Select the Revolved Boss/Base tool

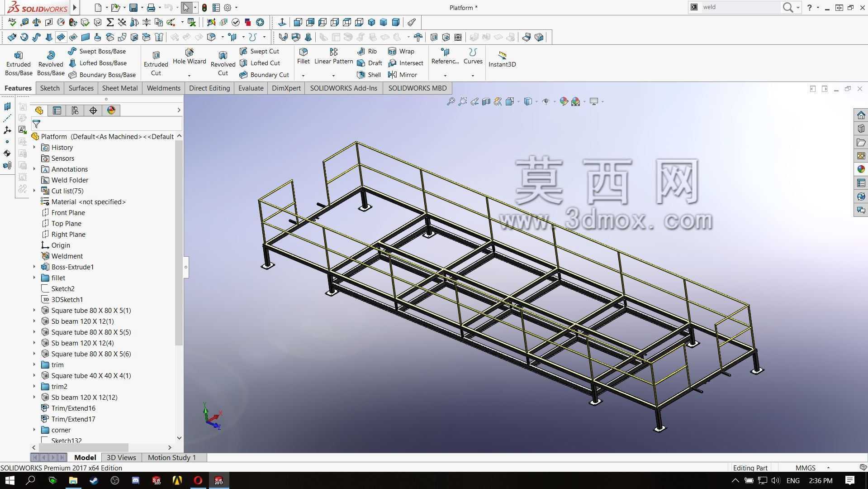(x=51, y=63)
